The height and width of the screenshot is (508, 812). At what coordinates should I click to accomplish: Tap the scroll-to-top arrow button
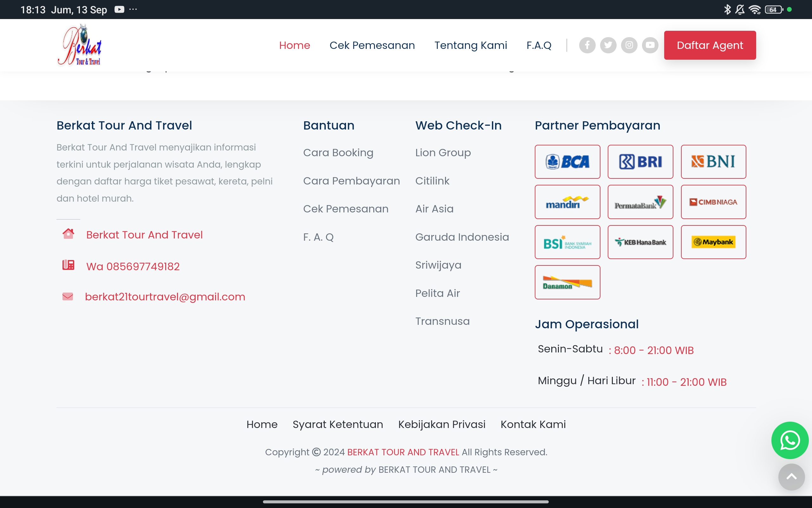(791, 477)
